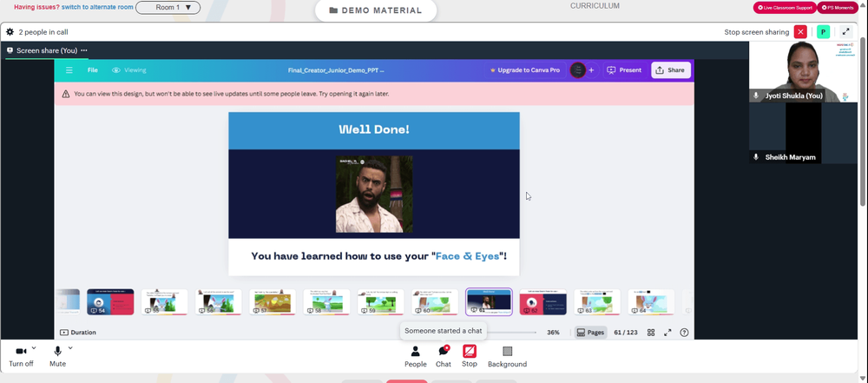Toggle the Pages view button

pos(590,333)
